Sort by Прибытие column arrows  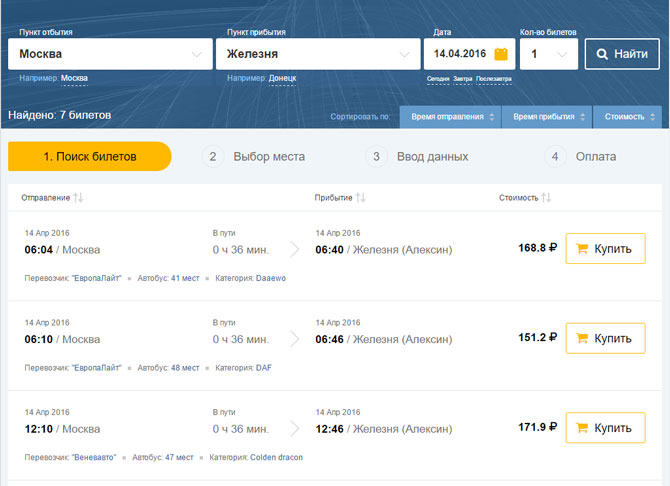pyautogui.click(x=361, y=198)
